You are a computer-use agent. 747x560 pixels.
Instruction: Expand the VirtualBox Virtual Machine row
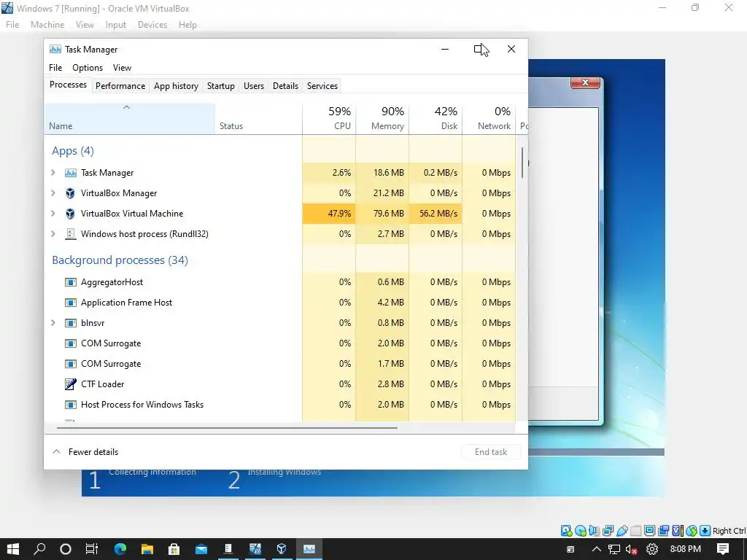tap(53, 214)
